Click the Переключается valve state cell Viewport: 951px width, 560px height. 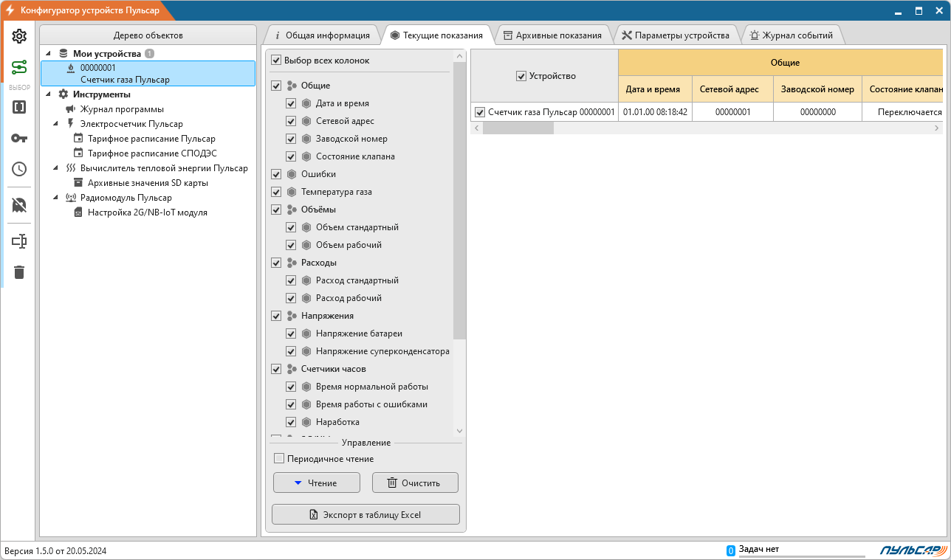pos(903,112)
